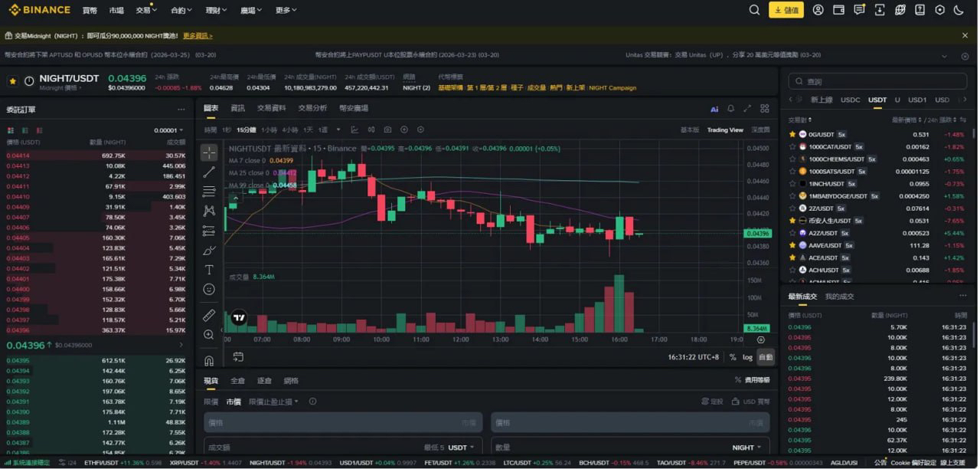Open 理財 dropdown in top navigation
The height and width of the screenshot is (469, 980).
click(217, 10)
